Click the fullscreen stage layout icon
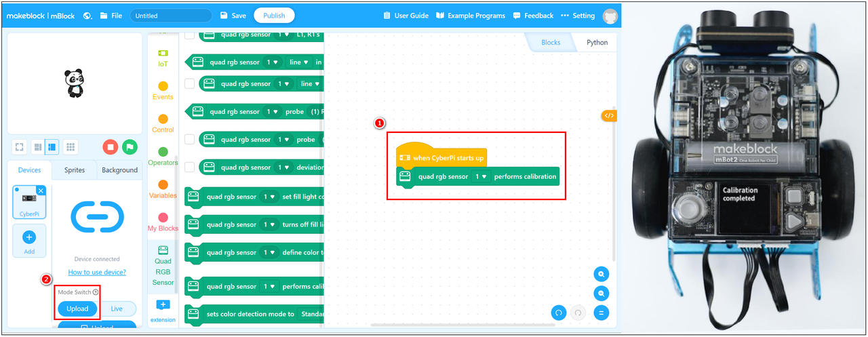Image resolution: width=868 pixels, height=337 pixels. (20, 146)
